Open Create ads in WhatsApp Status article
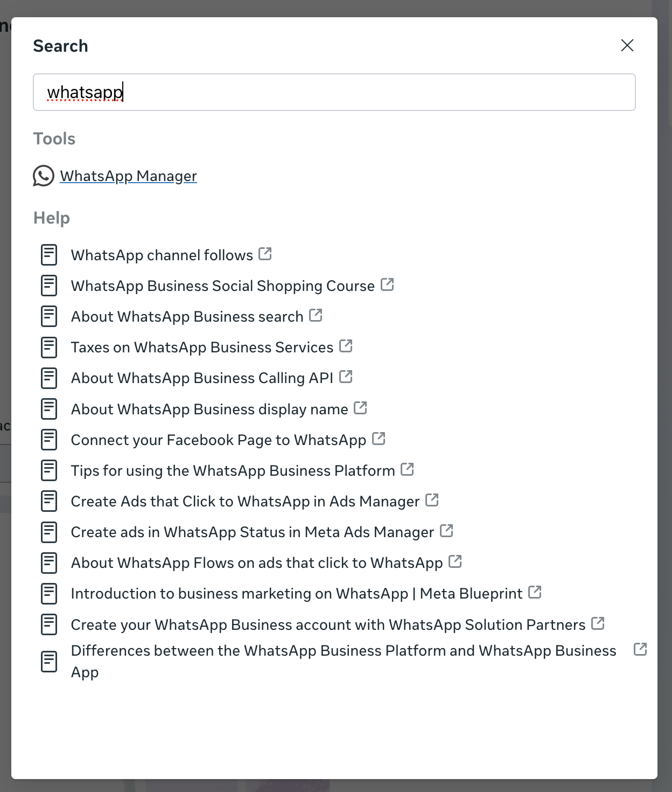 (252, 532)
